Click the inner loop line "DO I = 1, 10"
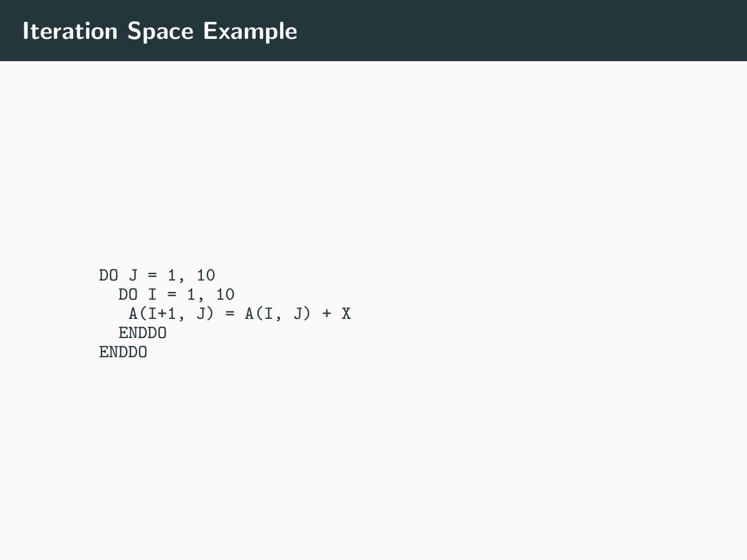The width and height of the screenshot is (747, 560). 176,295
